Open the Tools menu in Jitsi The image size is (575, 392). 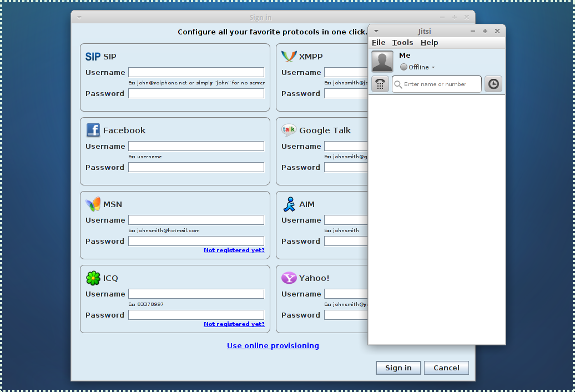(x=402, y=43)
